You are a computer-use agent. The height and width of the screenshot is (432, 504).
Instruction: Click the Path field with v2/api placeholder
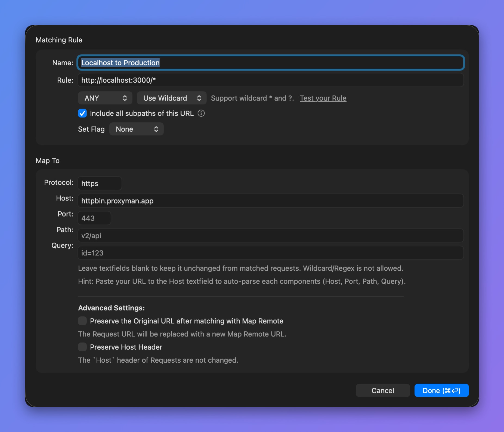click(271, 236)
